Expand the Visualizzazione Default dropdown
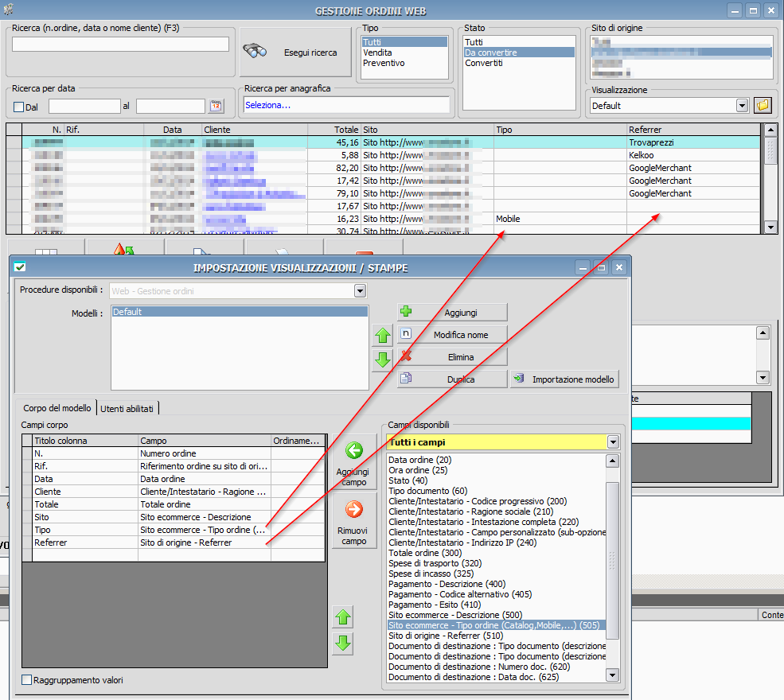The height and width of the screenshot is (700, 784). pos(742,105)
